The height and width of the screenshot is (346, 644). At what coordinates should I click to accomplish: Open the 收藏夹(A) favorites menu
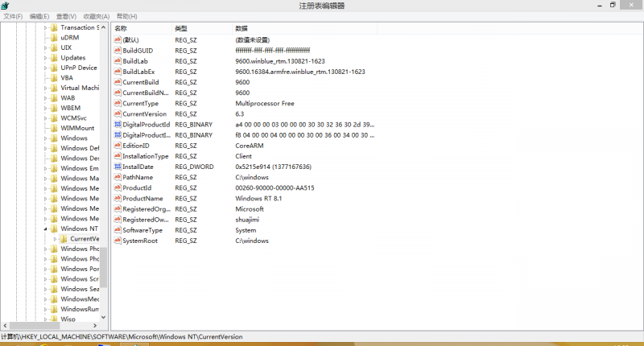(x=97, y=16)
